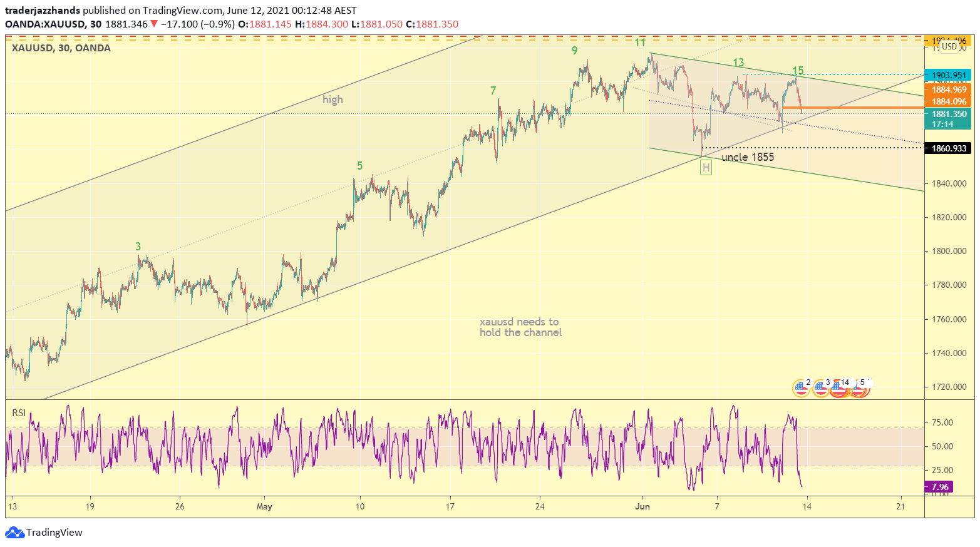The height and width of the screenshot is (547, 980).
Task: Click the RSI 75.00 axis value
Action: [x=942, y=423]
